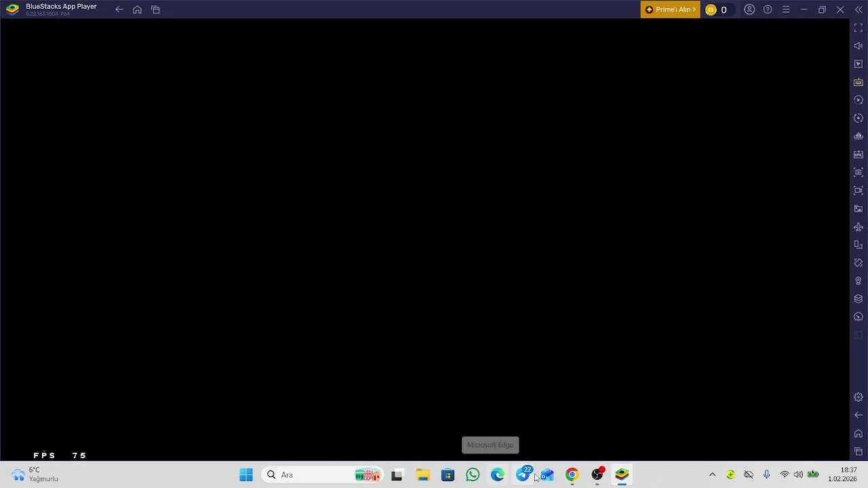Open Microsoft Store from taskbar
Image resolution: width=868 pixels, height=488 pixels.
click(448, 475)
